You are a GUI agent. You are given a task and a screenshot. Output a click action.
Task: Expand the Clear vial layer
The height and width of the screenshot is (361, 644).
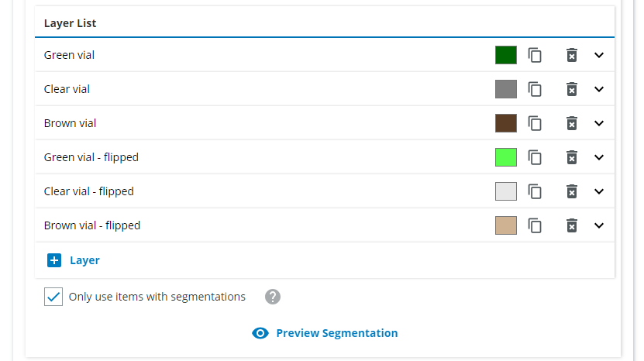[599, 89]
